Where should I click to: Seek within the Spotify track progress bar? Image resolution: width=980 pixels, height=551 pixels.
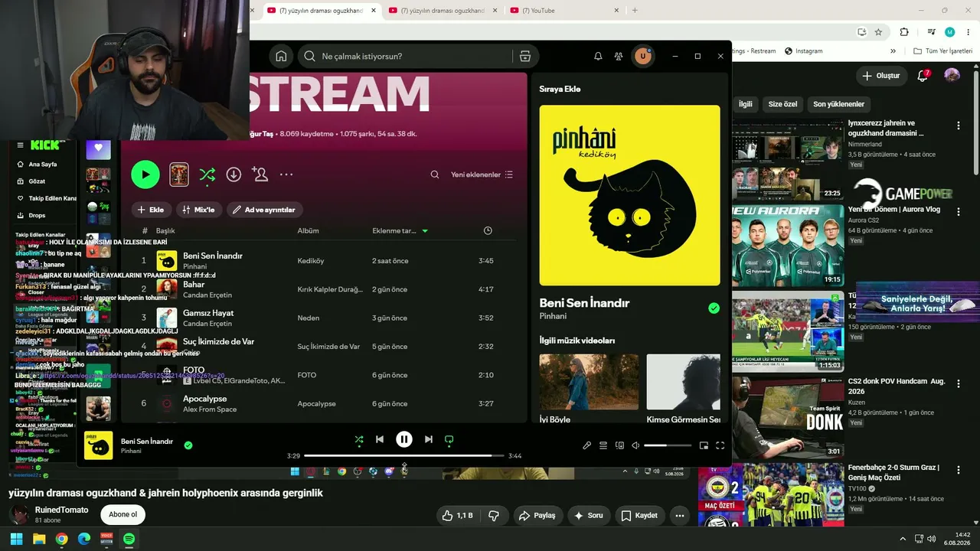404,456
